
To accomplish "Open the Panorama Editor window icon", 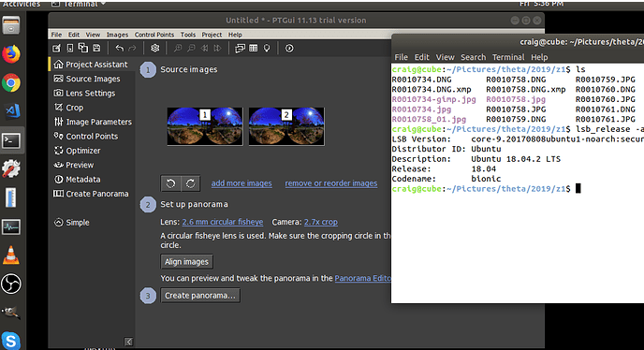I will [240, 48].
